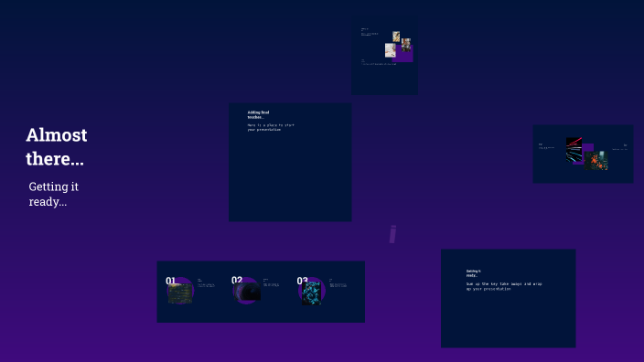Select the "Almost there..." title text
Viewport: 644px width, 362px height.
click(57, 147)
